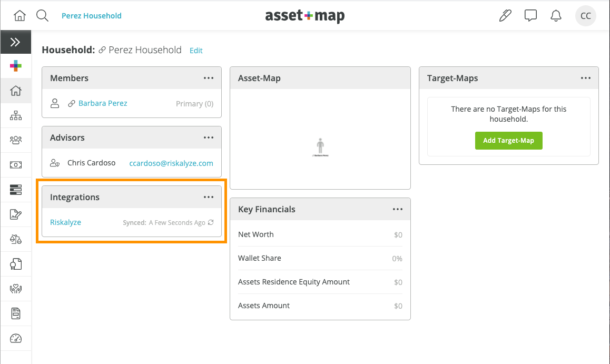Open the Target-Maps ellipsis menu

[x=586, y=78]
